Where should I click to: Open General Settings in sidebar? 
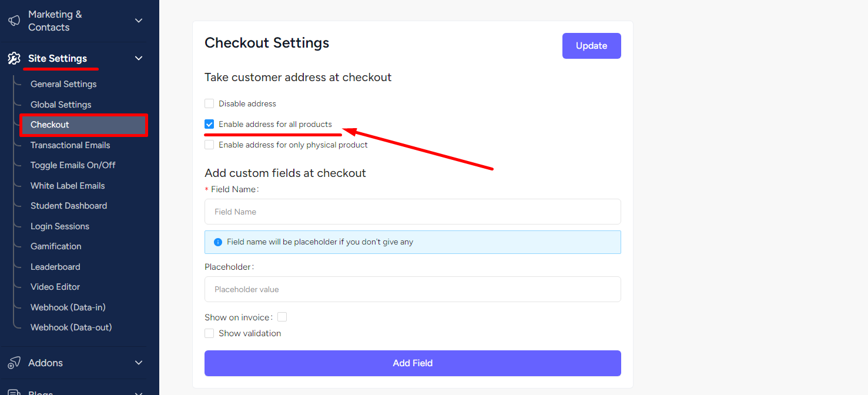(x=63, y=84)
